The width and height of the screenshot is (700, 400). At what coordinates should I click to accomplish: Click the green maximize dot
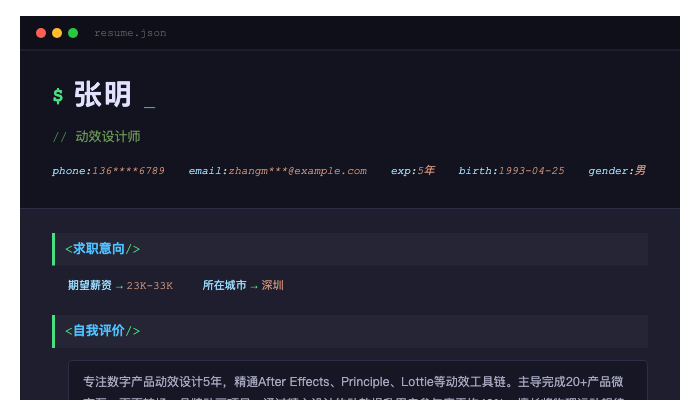pyautogui.click(x=73, y=33)
